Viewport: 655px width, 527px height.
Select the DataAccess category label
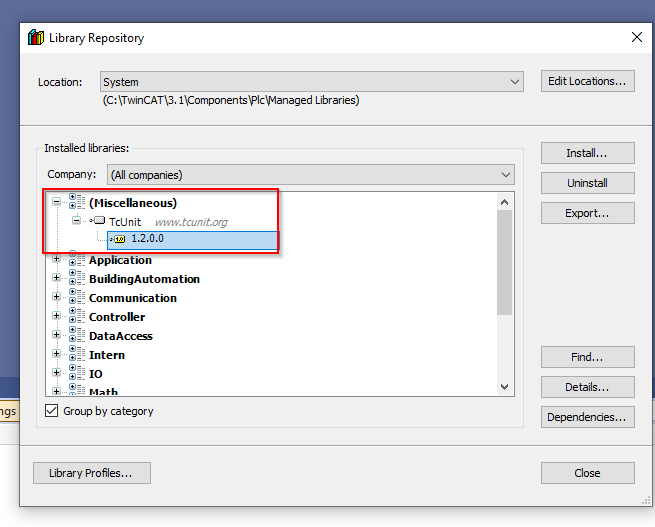click(121, 336)
